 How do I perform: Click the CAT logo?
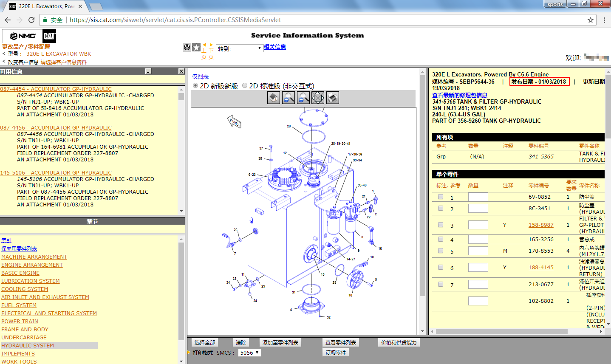[49, 36]
